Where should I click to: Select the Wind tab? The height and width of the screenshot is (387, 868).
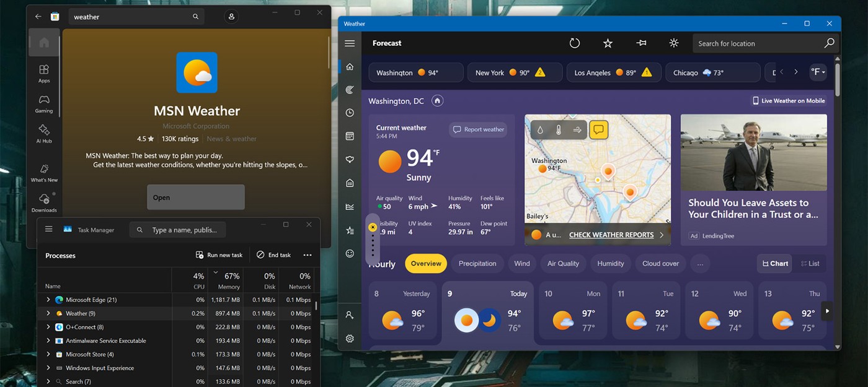(x=522, y=264)
